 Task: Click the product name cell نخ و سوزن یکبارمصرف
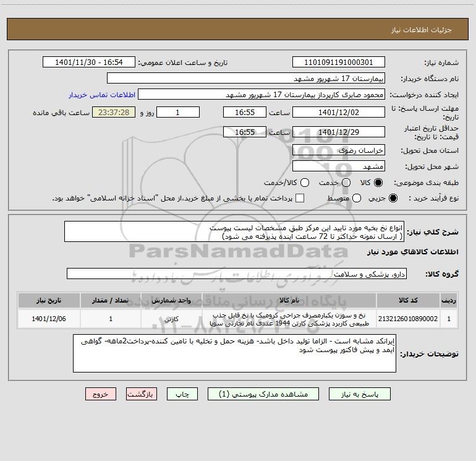289,319
